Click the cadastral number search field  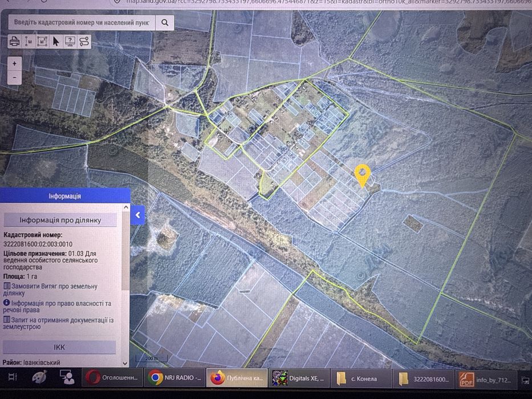coord(82,23)
